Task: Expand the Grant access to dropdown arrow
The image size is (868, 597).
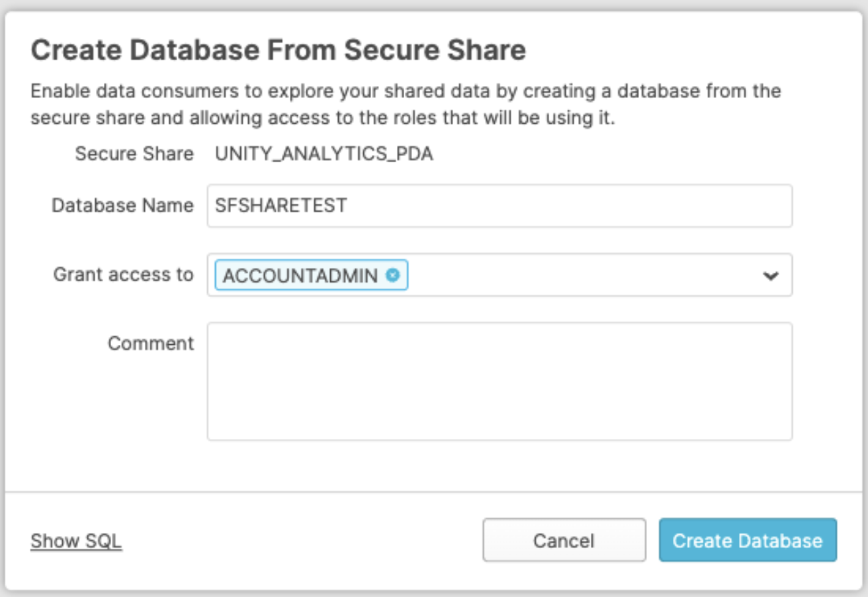Action: pyautogui.click(x=770, y=275)
